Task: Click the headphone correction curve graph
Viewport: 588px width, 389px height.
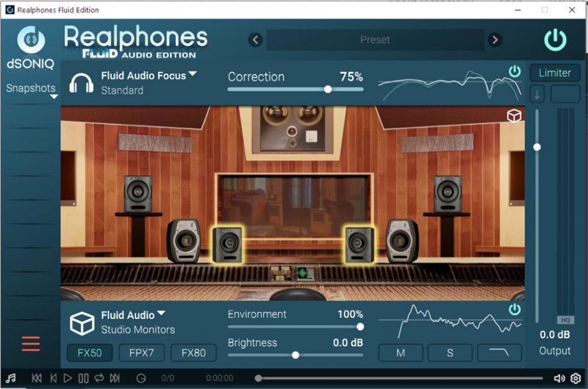Action: (449, 85)
